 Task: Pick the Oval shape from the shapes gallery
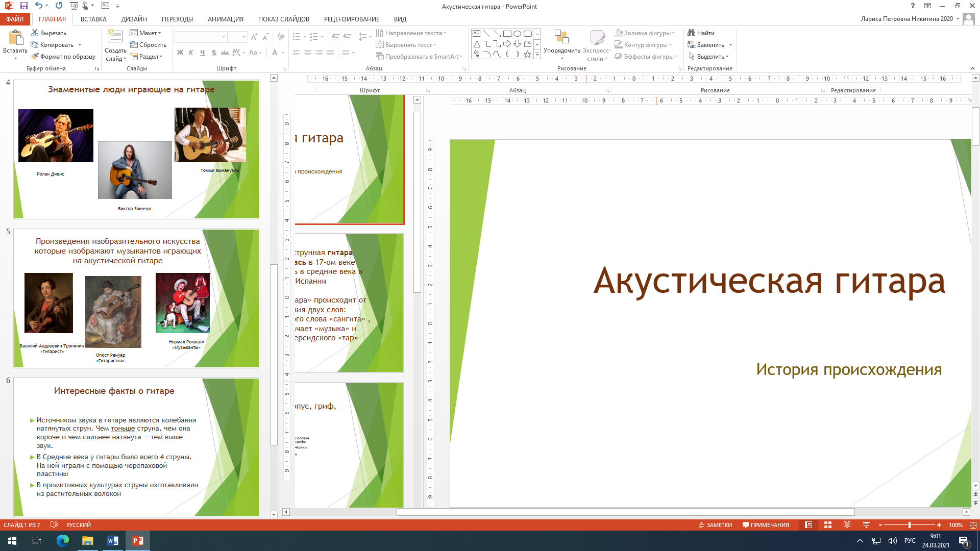point(517,34)
